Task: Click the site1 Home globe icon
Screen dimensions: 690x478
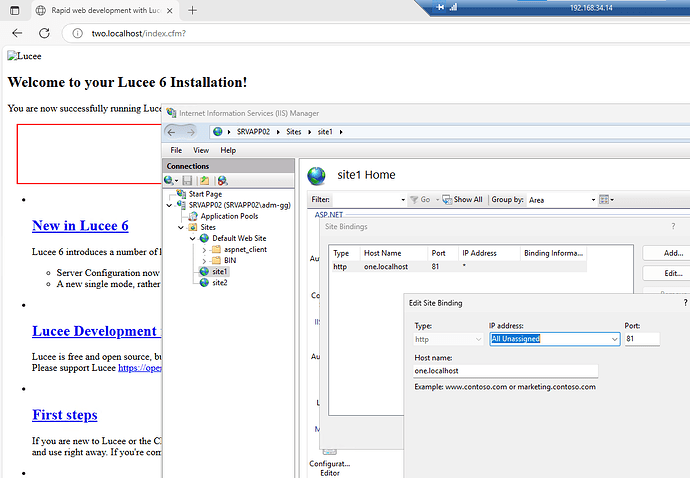Action: (x=316, y=176)
